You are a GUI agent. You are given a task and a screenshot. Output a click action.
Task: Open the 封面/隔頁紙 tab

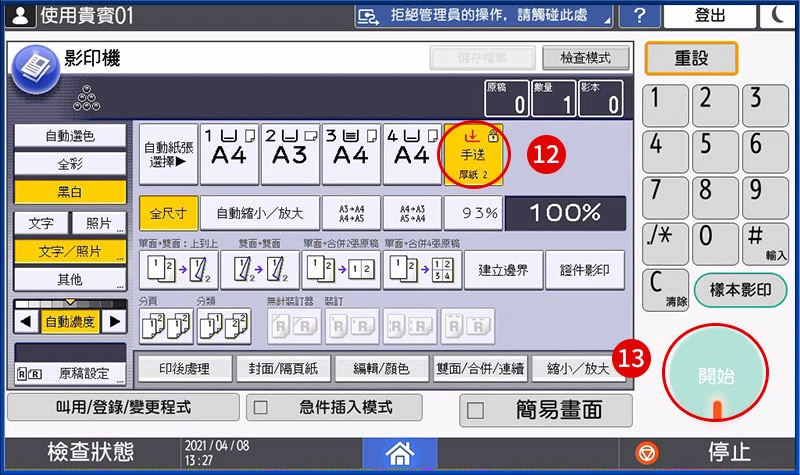pos(283,368)
